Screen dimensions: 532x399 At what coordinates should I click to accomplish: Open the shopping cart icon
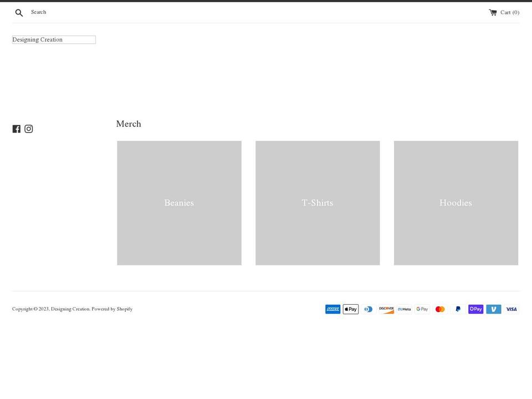coord(493,12)
